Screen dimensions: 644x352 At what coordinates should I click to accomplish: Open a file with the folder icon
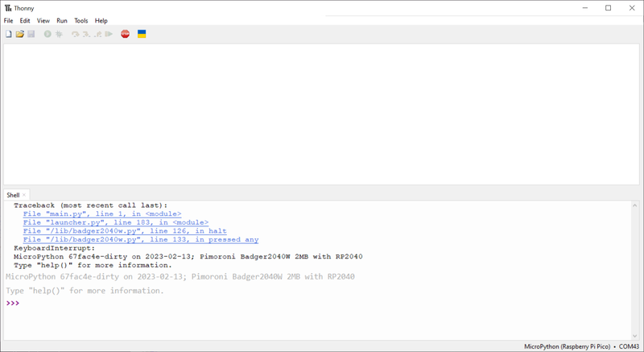pos(20,34)
